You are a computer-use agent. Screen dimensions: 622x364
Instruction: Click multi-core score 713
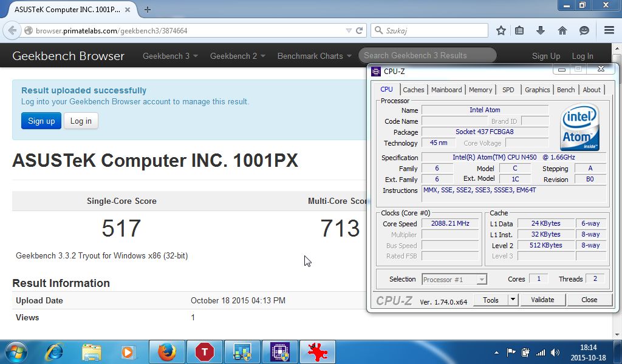coord(340,228)
